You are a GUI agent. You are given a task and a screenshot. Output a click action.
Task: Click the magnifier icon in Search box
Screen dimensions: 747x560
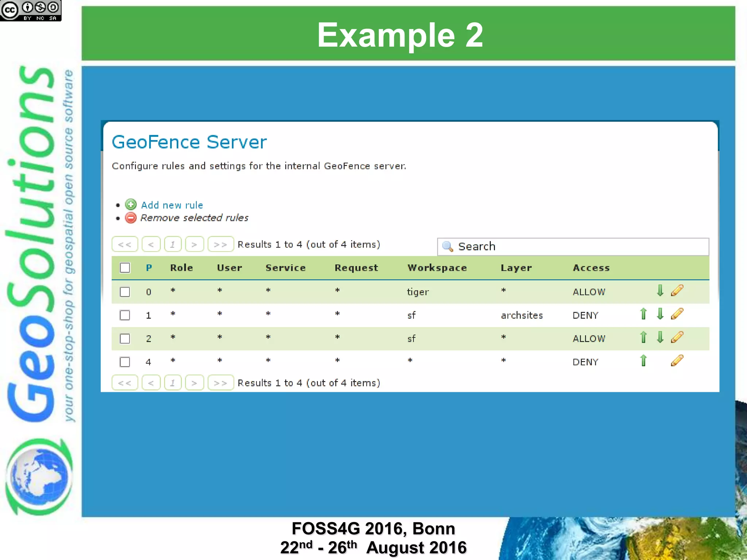[448, 246]
